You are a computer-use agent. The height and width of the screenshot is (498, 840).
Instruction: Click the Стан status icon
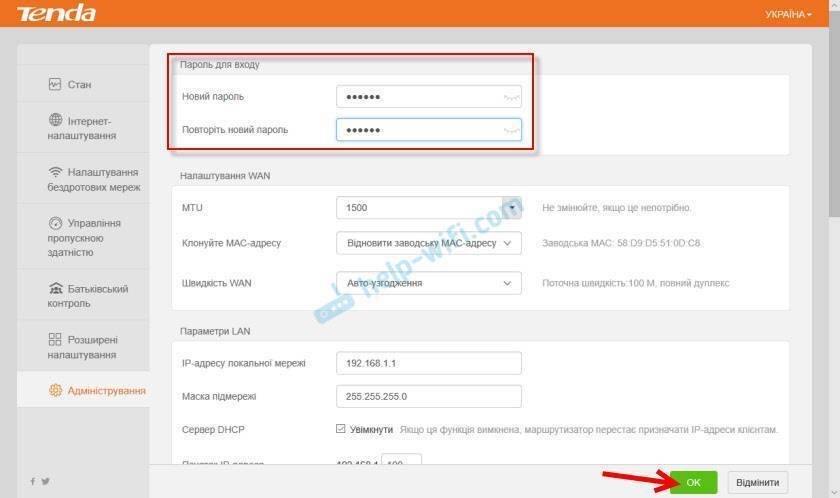(x=55, y=84)
